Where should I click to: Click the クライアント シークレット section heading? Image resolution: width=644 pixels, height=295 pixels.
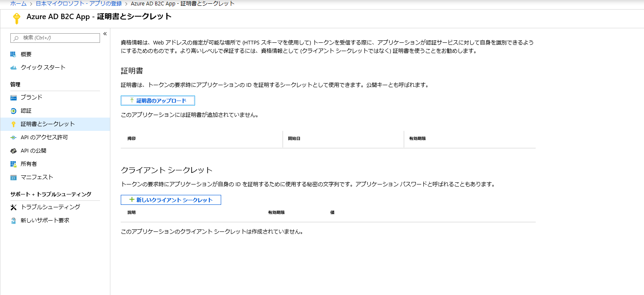coord(166,170)
